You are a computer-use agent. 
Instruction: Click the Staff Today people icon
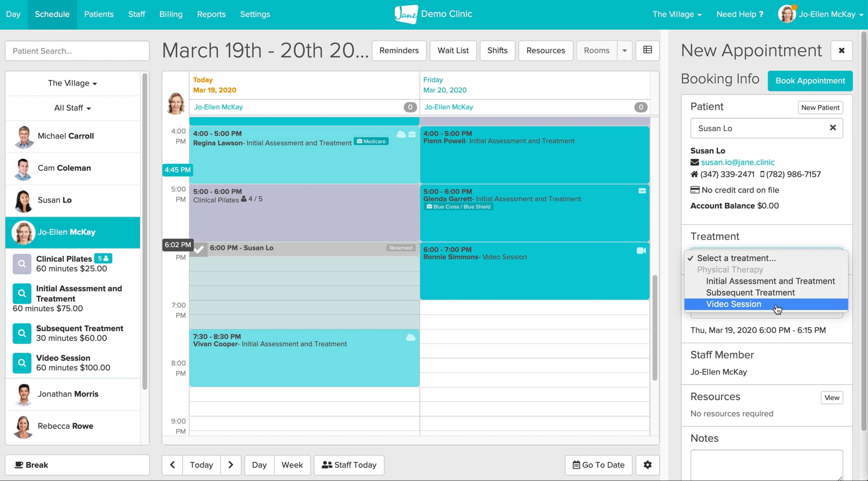point(326,465)
